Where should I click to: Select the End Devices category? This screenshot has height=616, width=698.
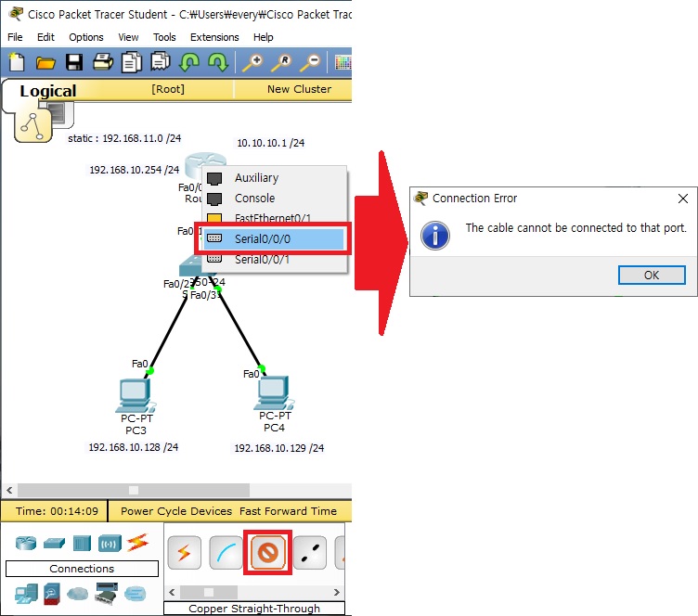[26, 595]
